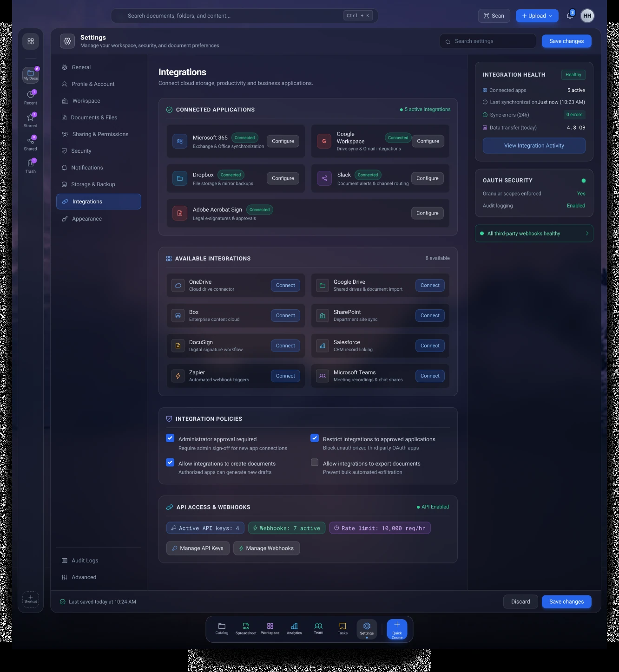Open Analytics in the bottom dock

(x=294, y=629)
